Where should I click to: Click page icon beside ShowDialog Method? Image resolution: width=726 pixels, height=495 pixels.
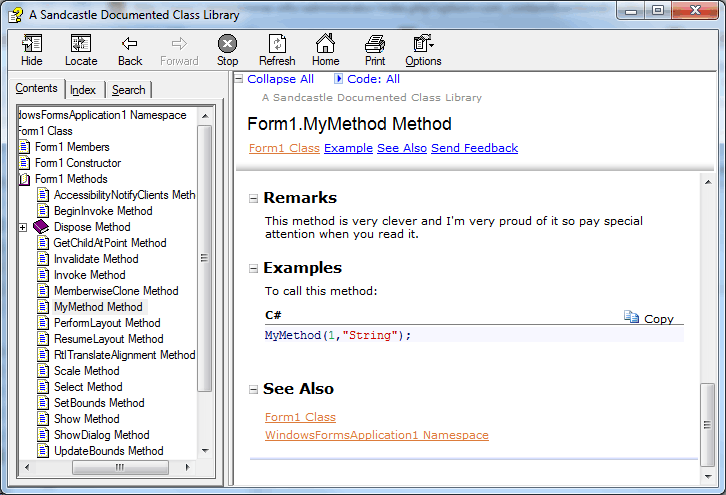pos(43,435)
